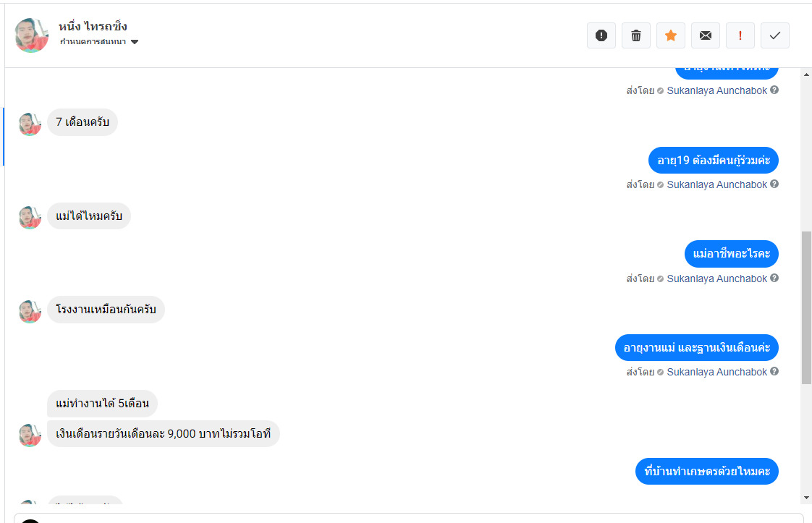Image resolution: width=812 pixels, height=523 pixels.
Task: Click the contact name หนึ่ง ไทรถซิ่ง
Action: (x=93, y=26)
